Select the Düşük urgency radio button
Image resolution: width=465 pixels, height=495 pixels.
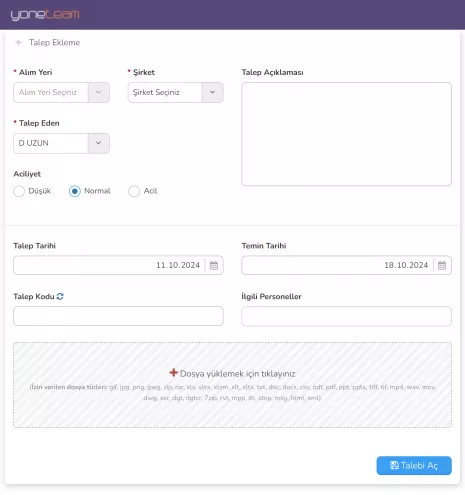tap(19, 191)
